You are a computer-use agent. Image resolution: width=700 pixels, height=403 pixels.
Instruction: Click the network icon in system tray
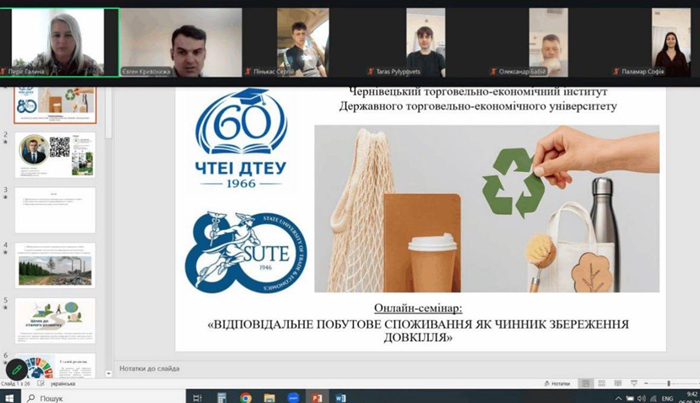click(654, 399)
